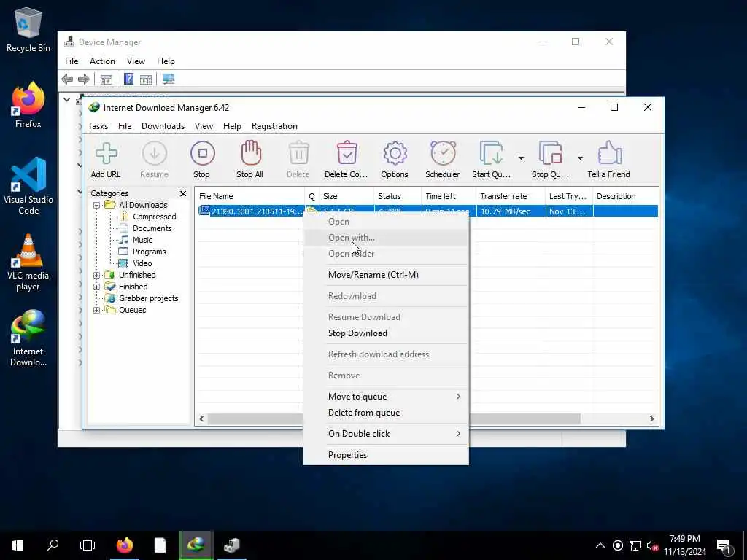747x560 pixels.
Task: Sort by Time left column header
Action: 449,196
